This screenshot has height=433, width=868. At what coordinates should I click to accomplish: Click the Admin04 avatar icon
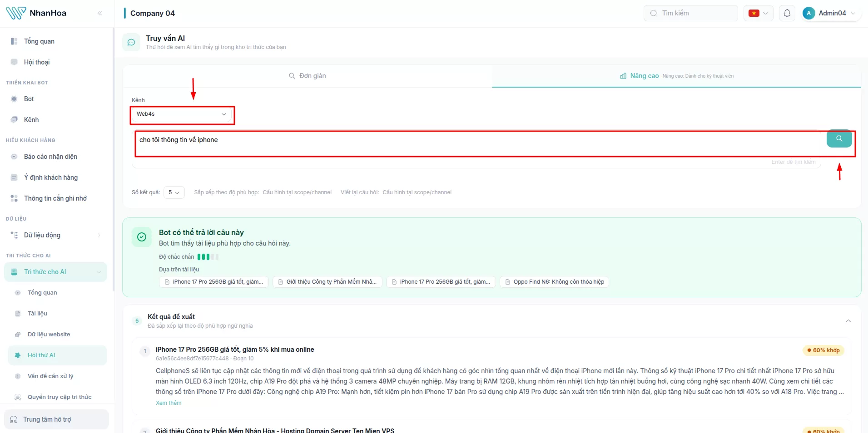tap(808, 13)
